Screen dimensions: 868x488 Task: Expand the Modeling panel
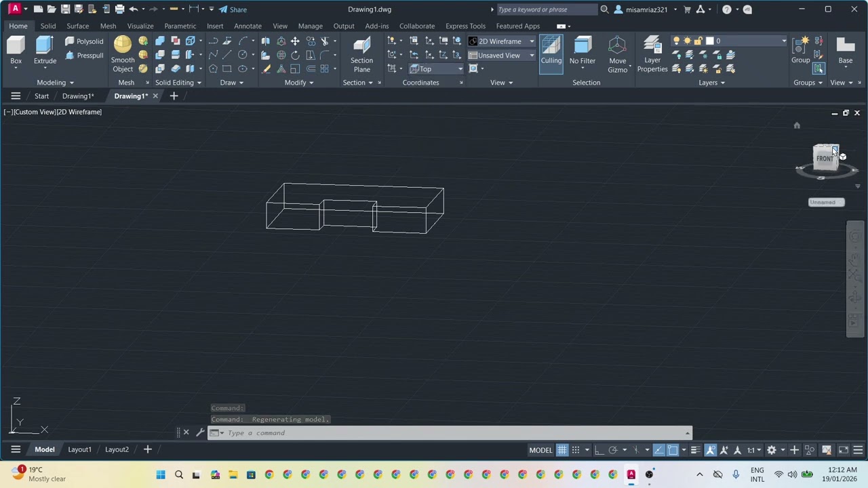(55, 83)
